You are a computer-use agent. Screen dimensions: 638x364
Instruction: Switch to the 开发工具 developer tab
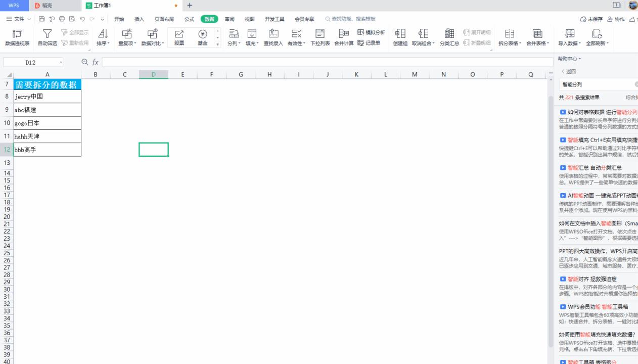(275, 19)
